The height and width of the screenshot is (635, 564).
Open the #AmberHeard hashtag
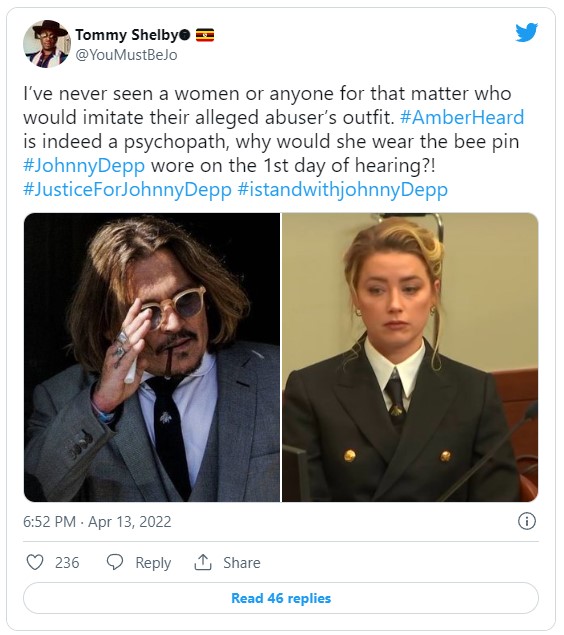pos(462,117)
